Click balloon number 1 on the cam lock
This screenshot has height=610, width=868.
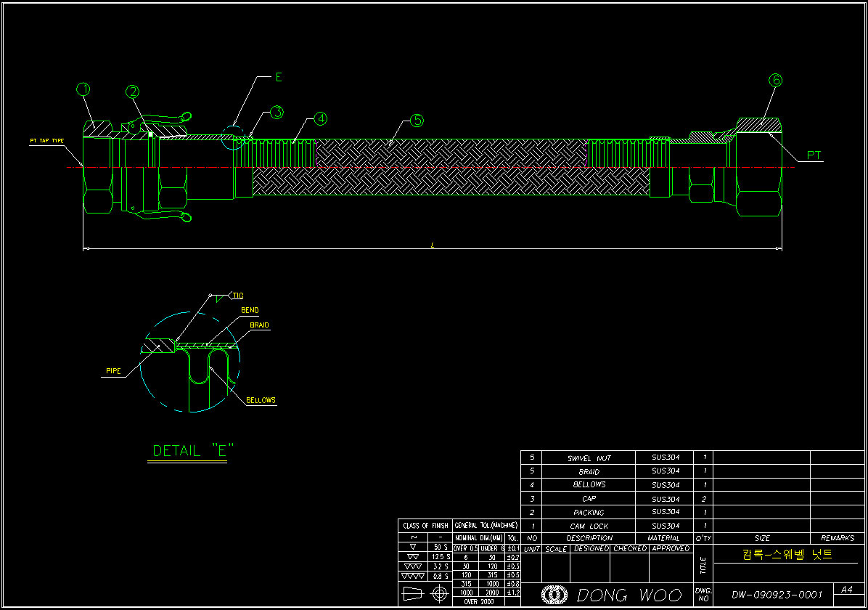(83, 89)
